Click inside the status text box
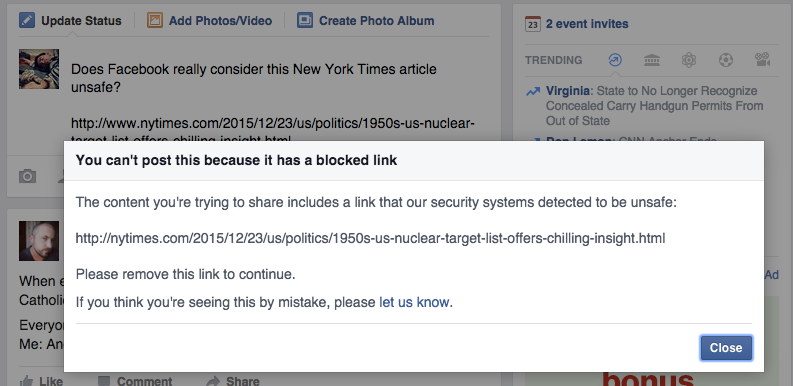The image size is (793, 386). [x=278, y=101]
